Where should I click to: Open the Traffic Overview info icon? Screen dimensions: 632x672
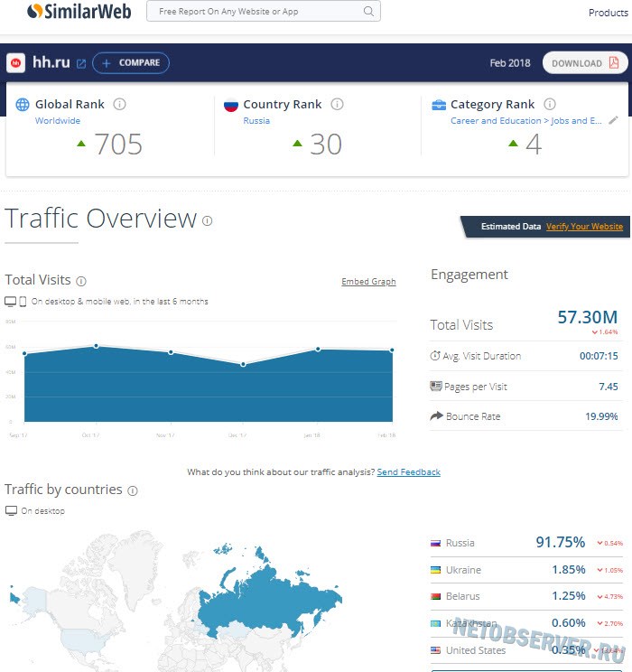coord(208,220)
